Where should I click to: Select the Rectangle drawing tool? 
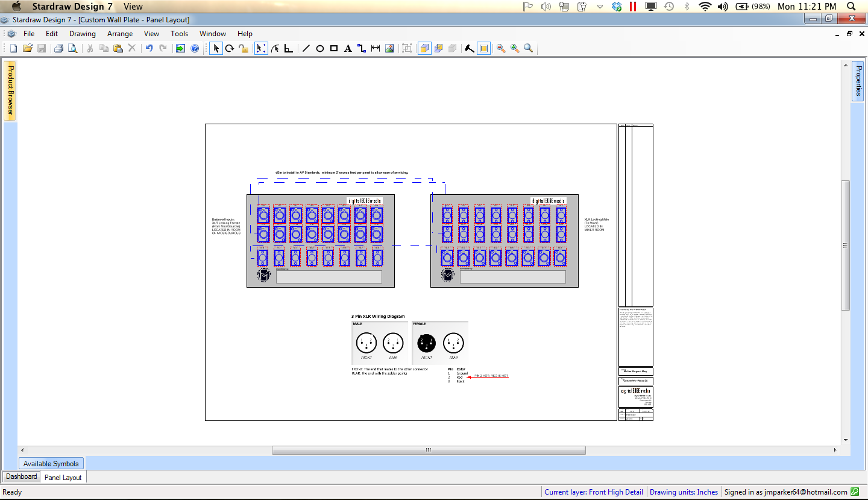334,48
